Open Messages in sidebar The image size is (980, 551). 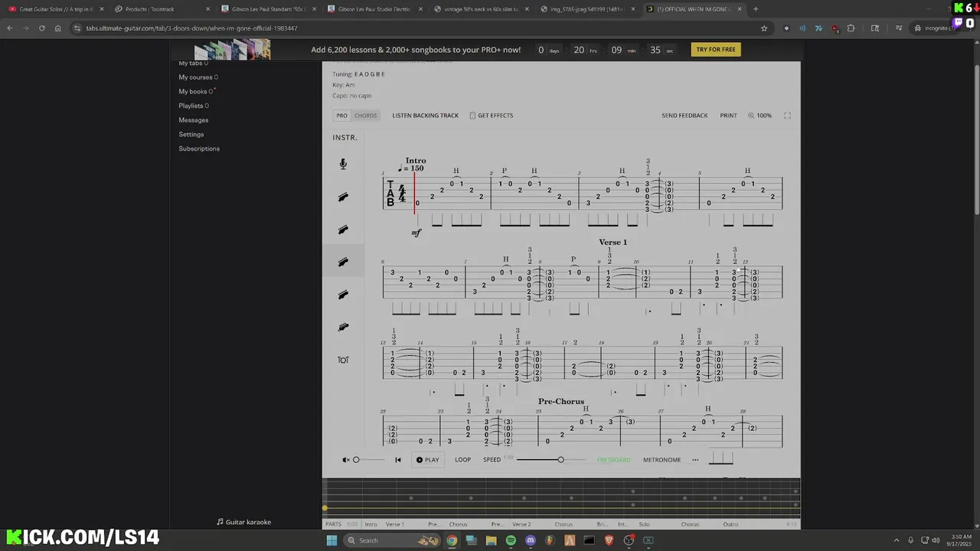point(194,120)
